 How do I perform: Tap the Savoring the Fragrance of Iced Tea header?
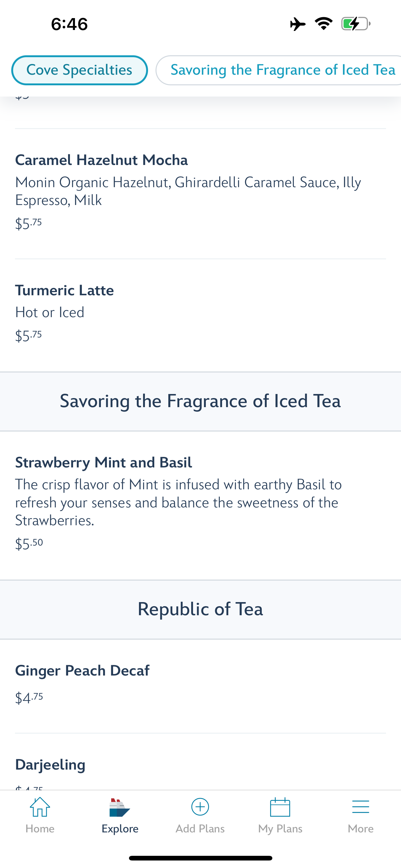coord(200,401)
